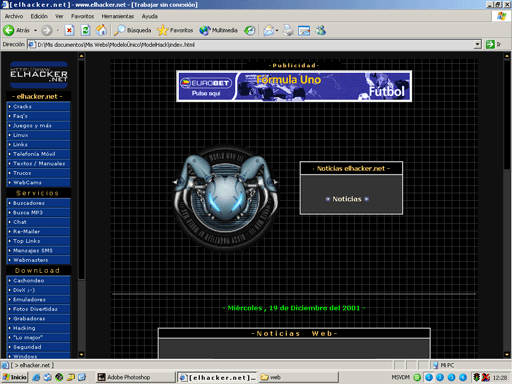Switch to Adobe Photoshop in taskbar

tap(135, 377)
